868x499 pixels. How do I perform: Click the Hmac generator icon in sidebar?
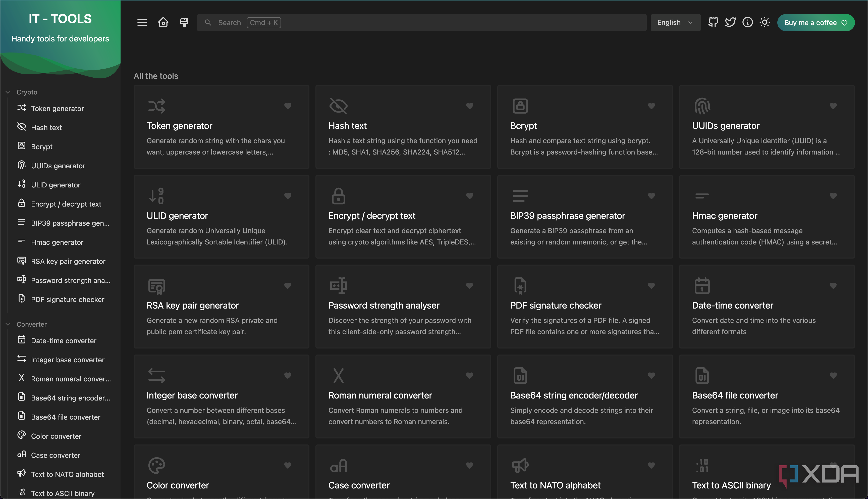pyautogui.click(x=22, y=241)
